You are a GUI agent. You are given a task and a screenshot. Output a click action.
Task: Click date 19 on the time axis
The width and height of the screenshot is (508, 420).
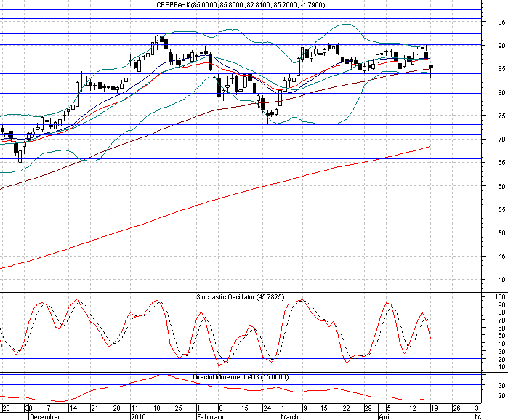point(434,408)
